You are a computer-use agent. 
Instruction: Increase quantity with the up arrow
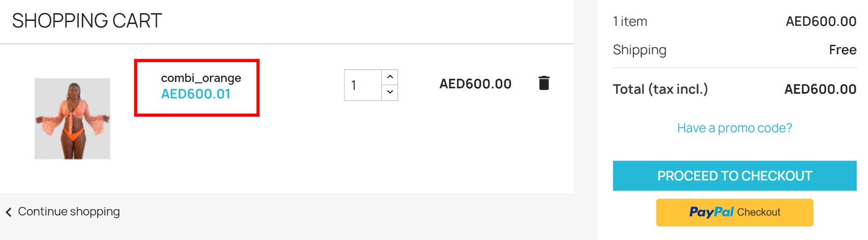pyautogui.click(x=390, y=77)
